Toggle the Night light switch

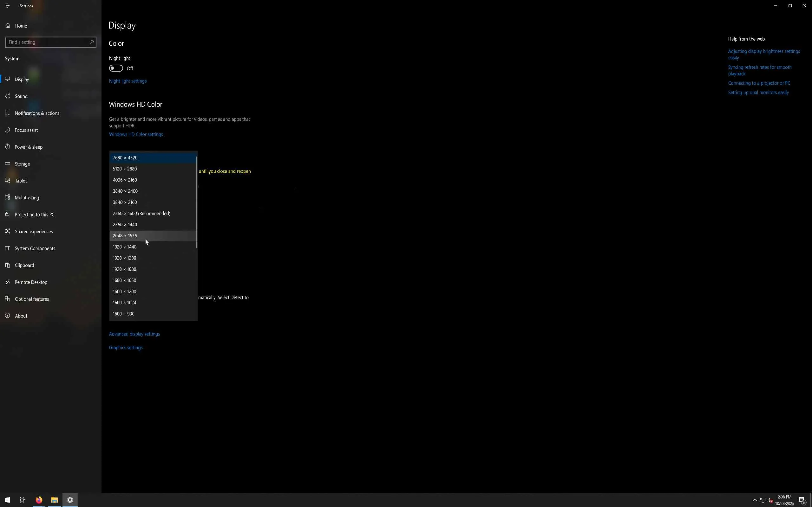pyautogui.click(x=116, y=68)
